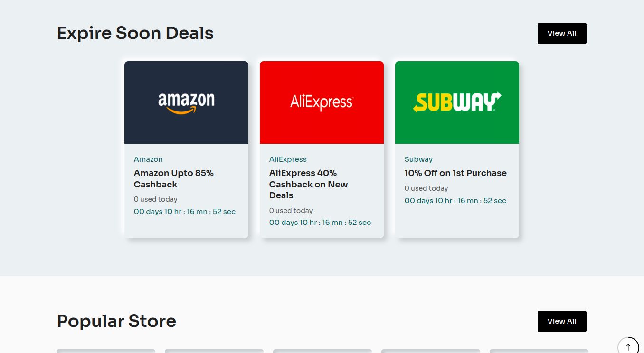Click the Popular Store heading

click(x=116, y=321)
